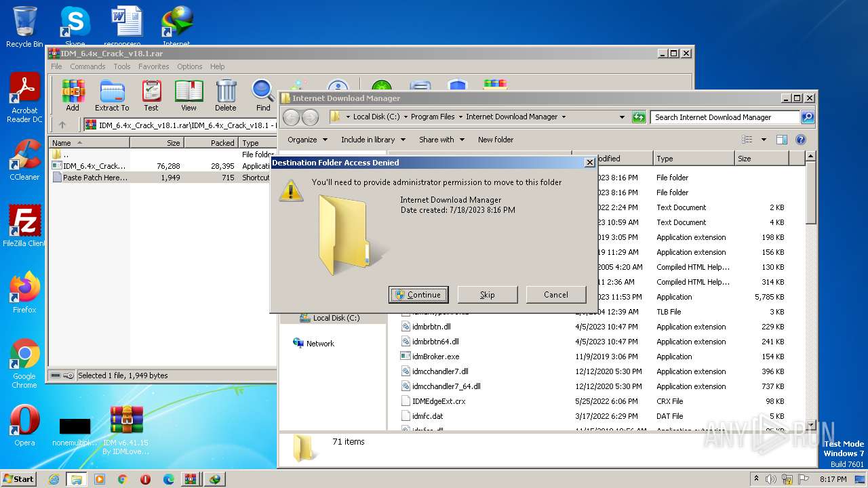Open WinRAR Options menu
Image resolution: width=868 pixels, height=488 pixels.
pyautogui.click(x=190, y=66)
